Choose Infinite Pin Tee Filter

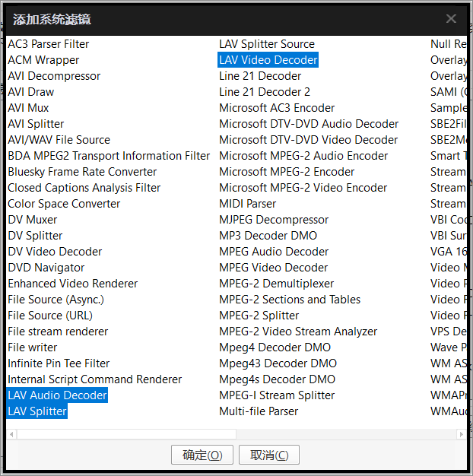pyautogui.click(x=59, y=363)
